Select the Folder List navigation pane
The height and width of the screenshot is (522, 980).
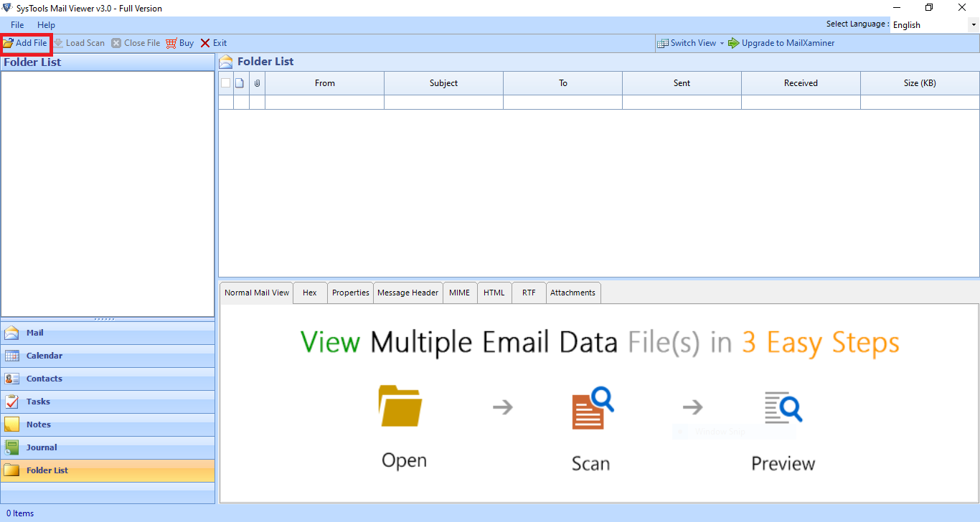tap(108, 470)
